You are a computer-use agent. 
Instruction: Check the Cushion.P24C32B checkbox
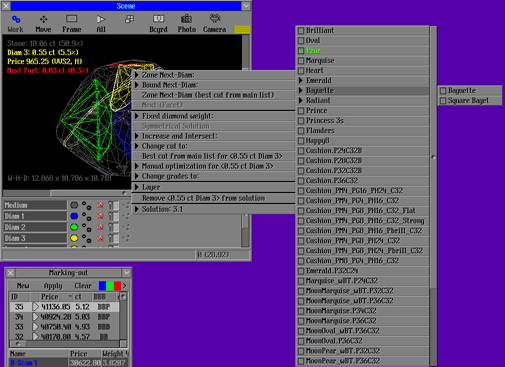pyautogui.click(x=301, y=151)
